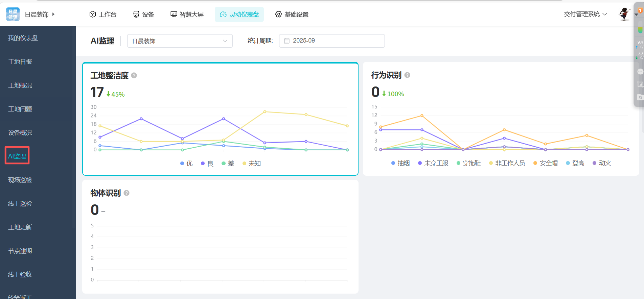
Task: Go to 我的仪表盘 in sidebar
Action: tap(23, 38)
